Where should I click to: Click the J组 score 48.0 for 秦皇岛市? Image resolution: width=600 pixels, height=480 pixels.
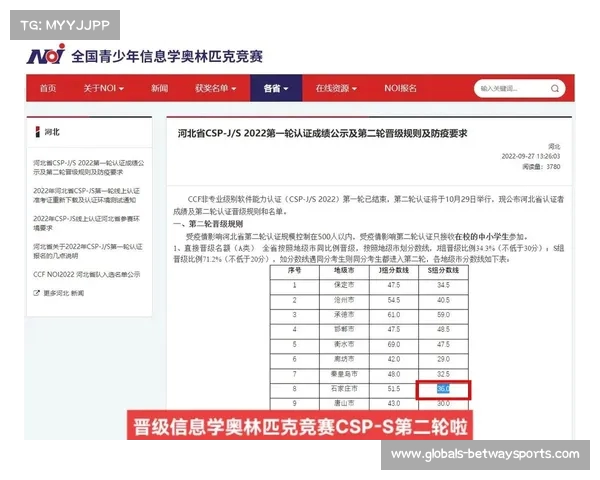pos(394,374)
